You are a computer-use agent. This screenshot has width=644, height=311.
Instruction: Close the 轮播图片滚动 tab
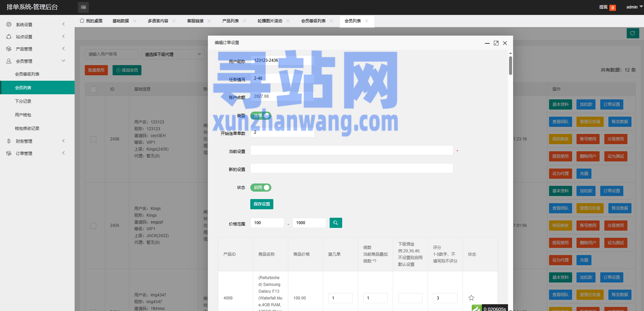pyautogui.click(x=288, y=21)
